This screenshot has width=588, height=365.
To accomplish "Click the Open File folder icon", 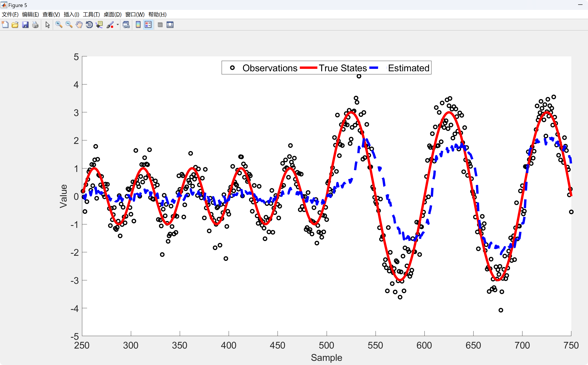I will click(15, 25).
